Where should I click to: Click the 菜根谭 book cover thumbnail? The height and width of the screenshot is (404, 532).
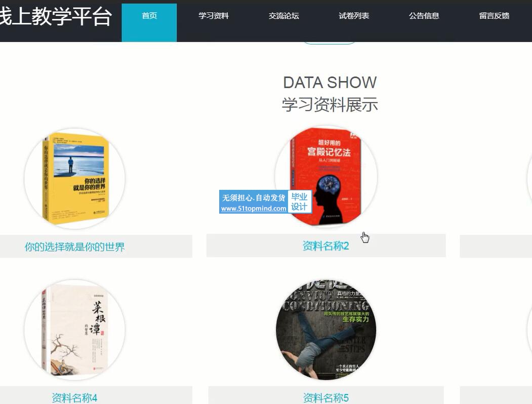click(x=74, y=330)
